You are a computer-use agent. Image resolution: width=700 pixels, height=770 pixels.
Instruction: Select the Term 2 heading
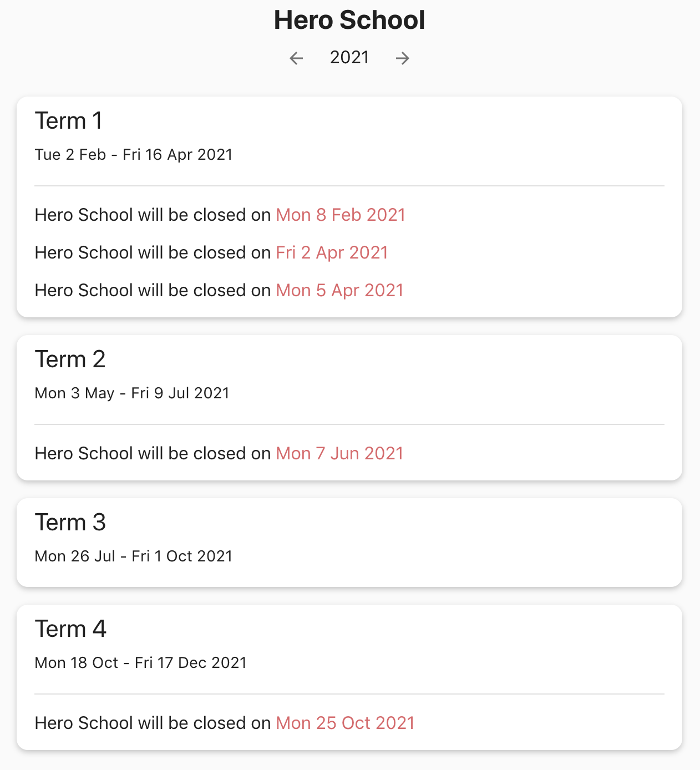[70, 359]
